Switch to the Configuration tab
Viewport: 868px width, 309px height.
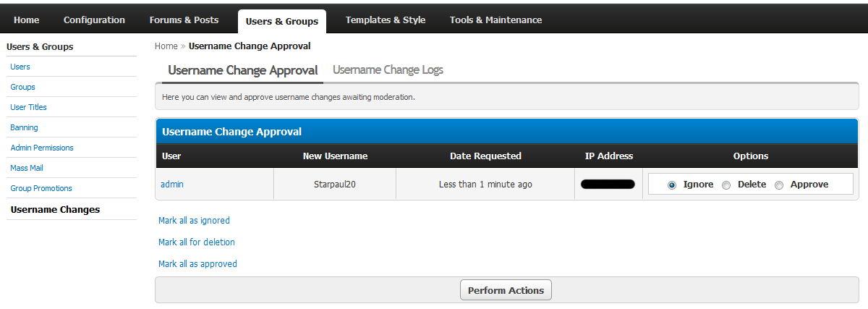pos(94,20)
